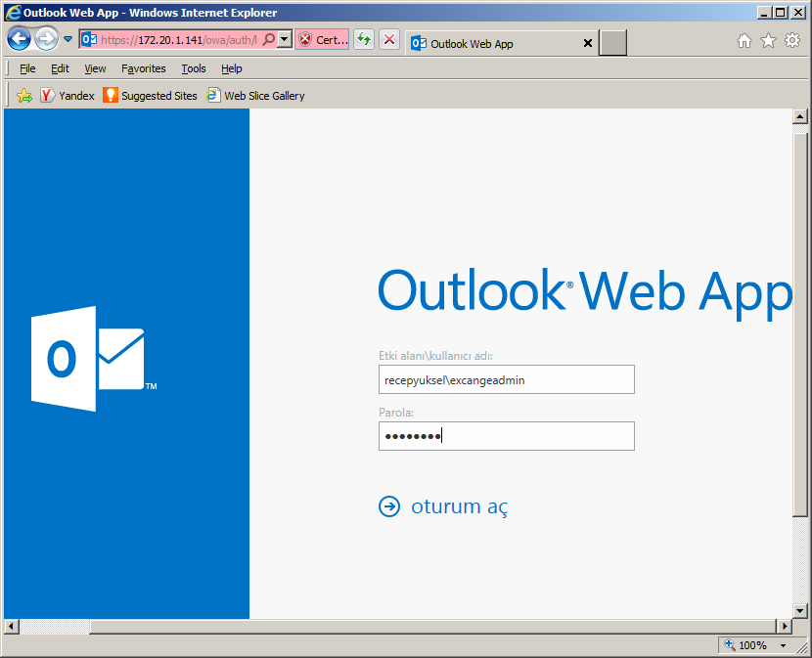Viewport: 812px width, 658px height.
Task: Click the vertical scrollbar up arrow
Action: pyautogui.click(x=799, y=116)
